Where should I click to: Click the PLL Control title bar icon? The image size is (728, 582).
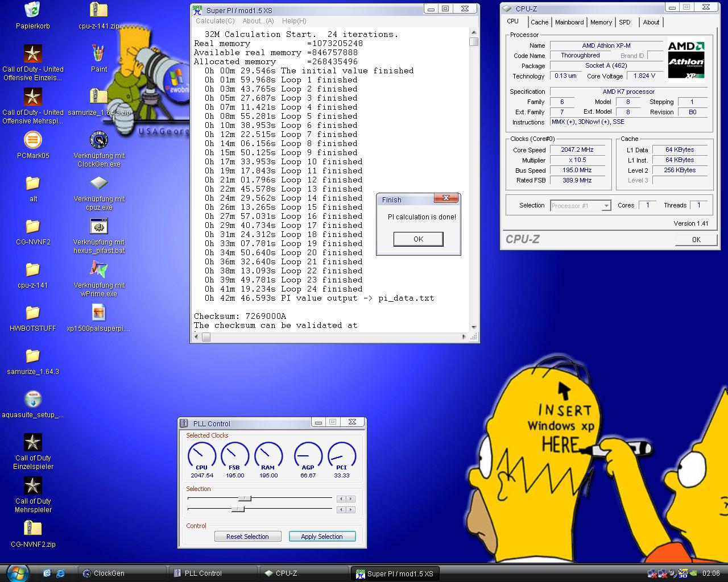[x=184, y=423]
